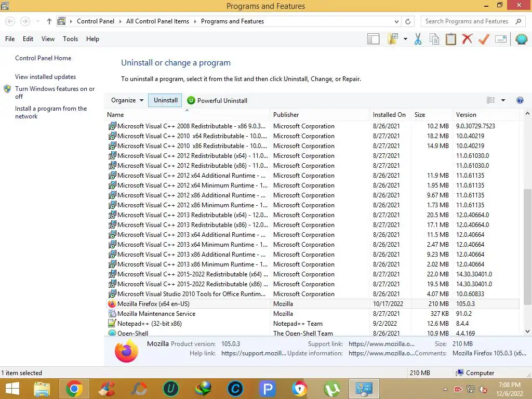Open address bar history dropdown
The height and width of the screenshot is (399, 532).
(x=396, y=21)
